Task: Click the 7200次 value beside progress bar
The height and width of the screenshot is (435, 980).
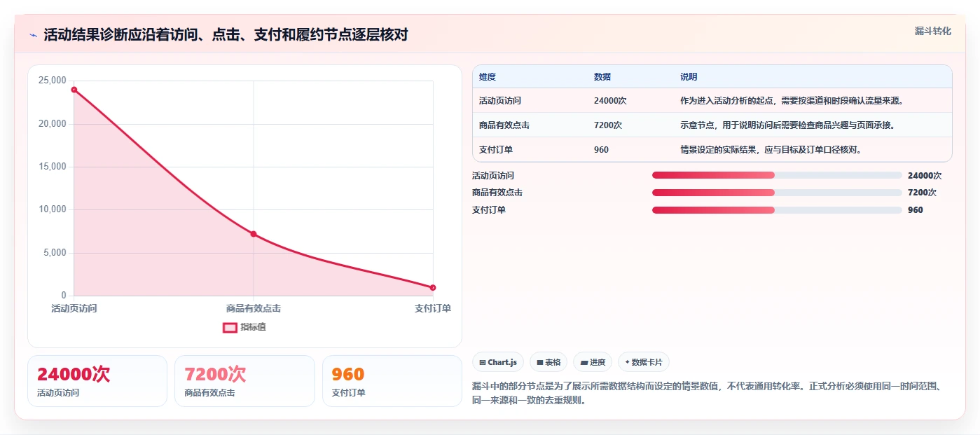Action: 922,193
